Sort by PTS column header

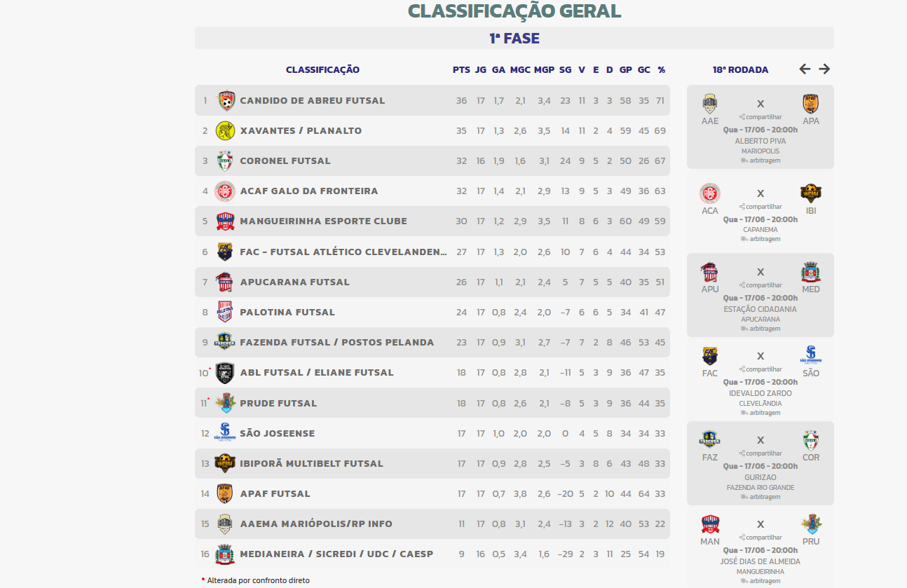pyautogui.click(x=461, y=69)
